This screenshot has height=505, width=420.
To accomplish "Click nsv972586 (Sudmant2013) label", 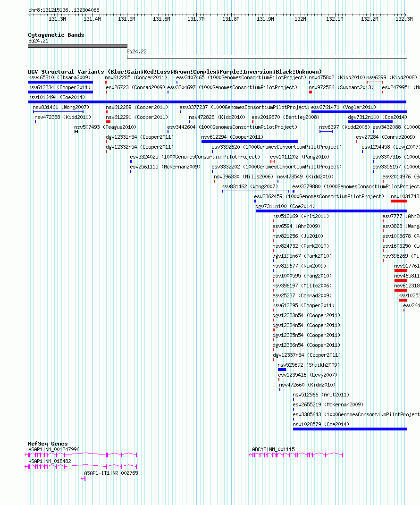I will point(341,88).
